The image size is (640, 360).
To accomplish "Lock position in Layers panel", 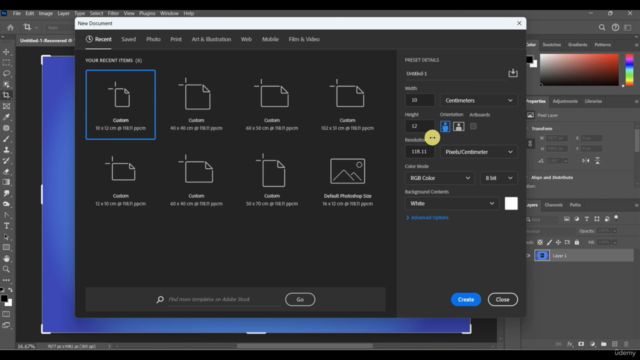I will (x=558, y=242).
